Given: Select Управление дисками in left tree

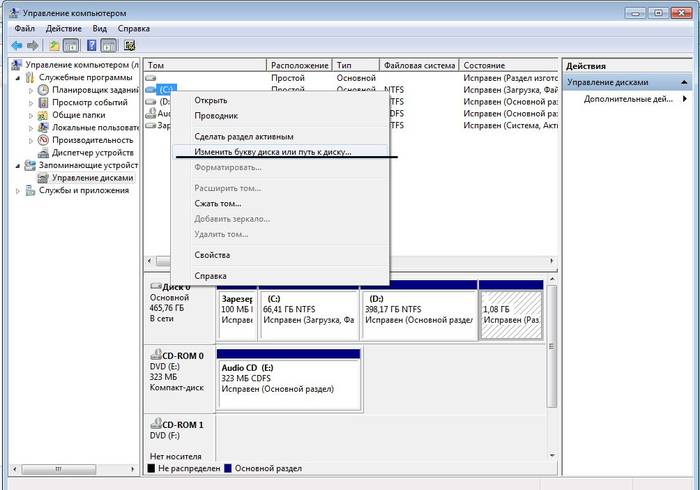Looking at the screenshot, I should pyautogui.click(x=93, y=177).
